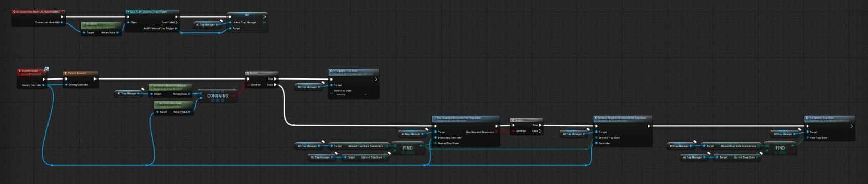Viewport: 868px width, 184px height.
Task: Click False pin on the Branch after Has Required Resources
Action: click(x=540, y=131)
